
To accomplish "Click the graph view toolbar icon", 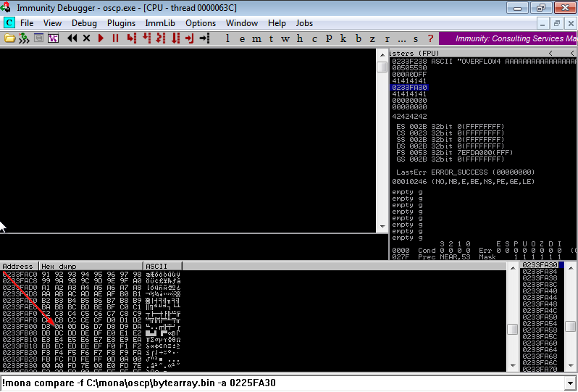I will coord(54,38).
